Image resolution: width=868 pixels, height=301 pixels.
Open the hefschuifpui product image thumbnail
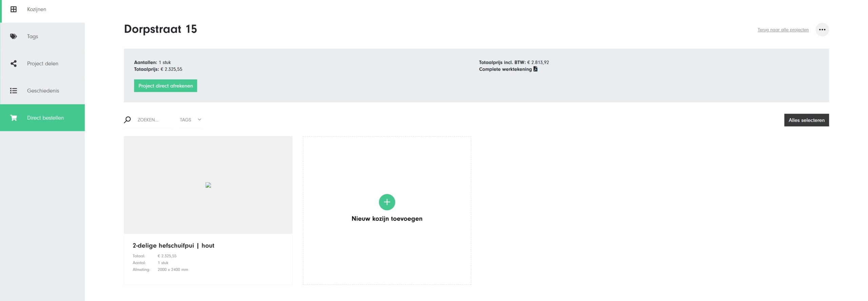(x=208, y=185)
